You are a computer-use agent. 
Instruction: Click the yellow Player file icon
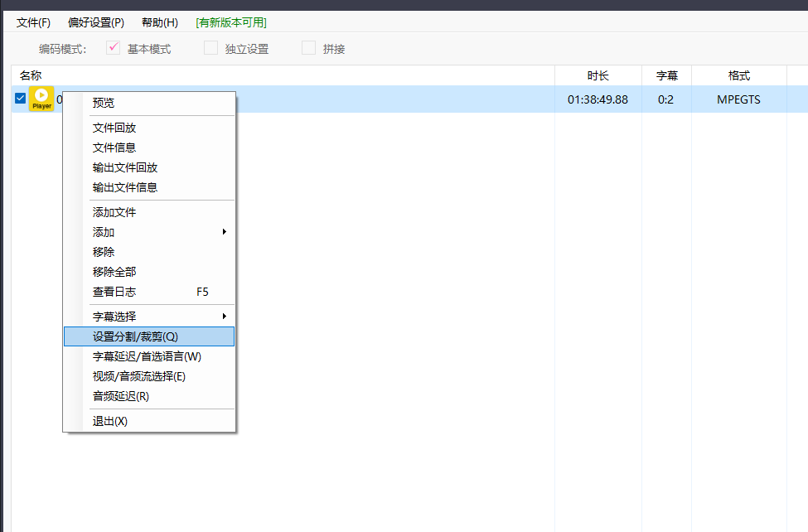(x=41, y=99)
